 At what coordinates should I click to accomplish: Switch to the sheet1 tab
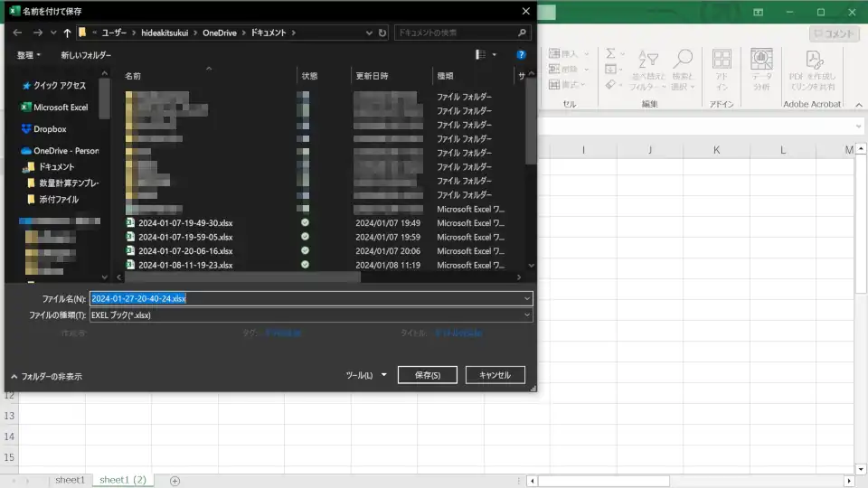pyautogui.click(x=70, y=480)
